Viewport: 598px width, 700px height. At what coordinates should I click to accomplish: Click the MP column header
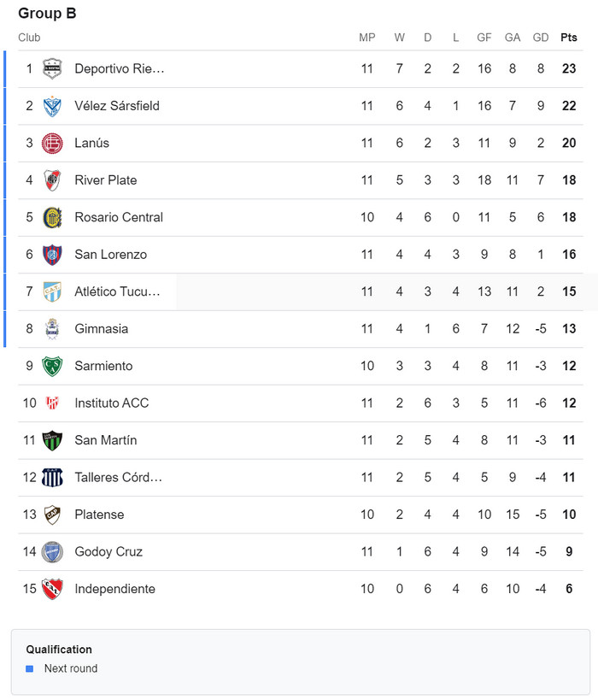pyautogui.click(x=367, y=38)
